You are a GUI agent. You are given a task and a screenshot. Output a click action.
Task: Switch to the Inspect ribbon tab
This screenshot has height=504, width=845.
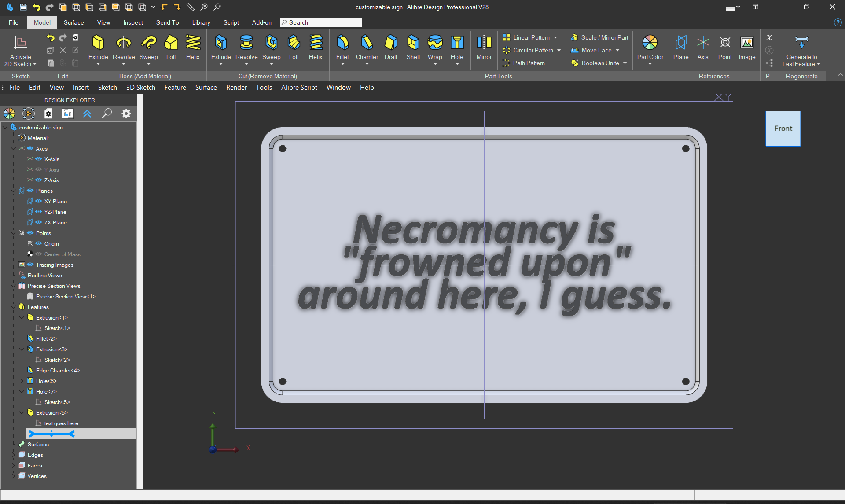pyautogui.click(x=133, y=22)
